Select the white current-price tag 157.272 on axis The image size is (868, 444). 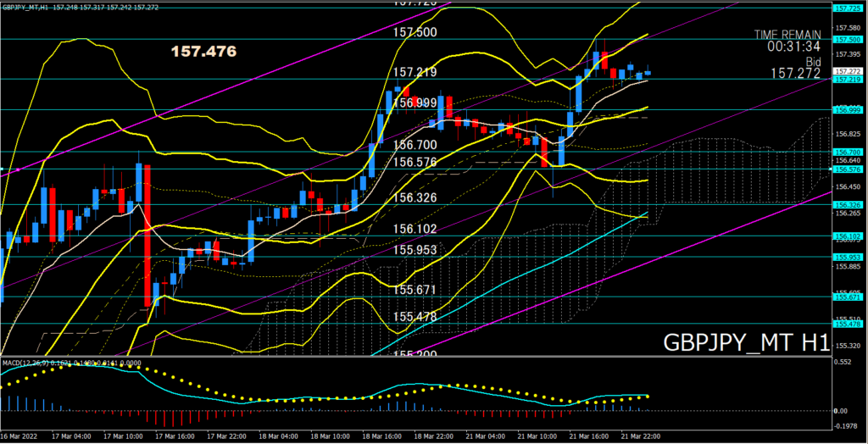[x=847, y=71]
